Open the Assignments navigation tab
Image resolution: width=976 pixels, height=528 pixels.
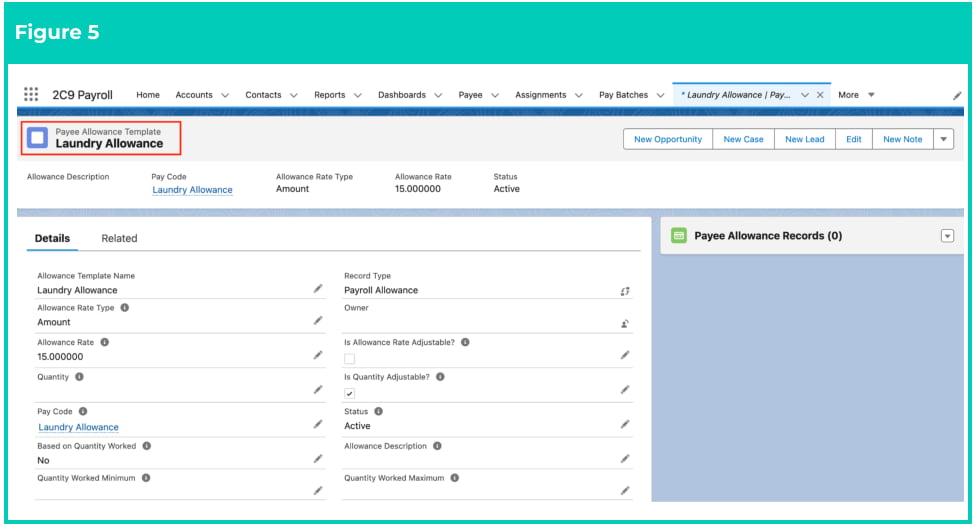(540, 95)
